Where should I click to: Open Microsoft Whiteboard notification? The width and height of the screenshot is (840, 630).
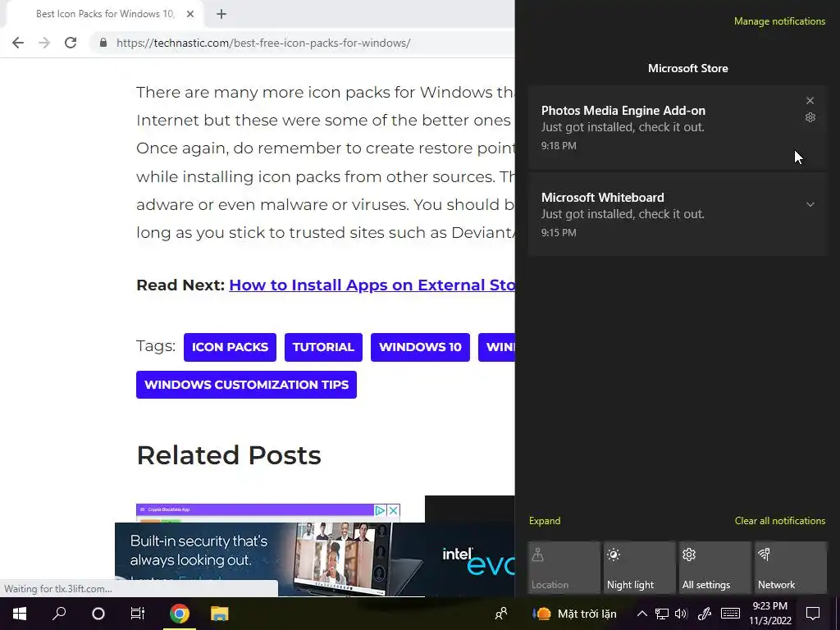click(678, 214)
